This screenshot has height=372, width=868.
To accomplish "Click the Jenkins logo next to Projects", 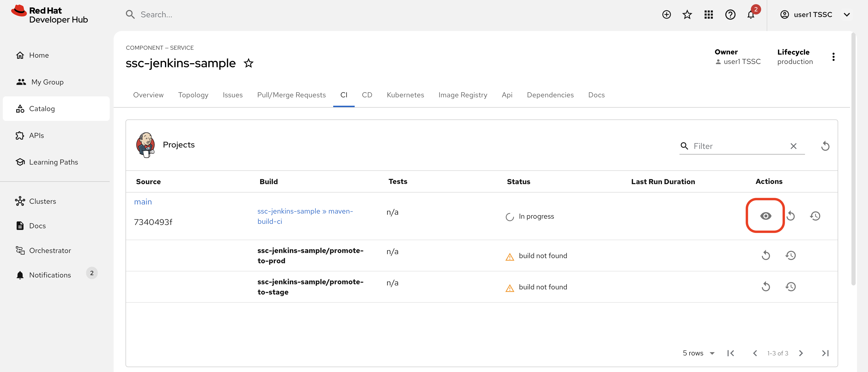I will point(146,145).
